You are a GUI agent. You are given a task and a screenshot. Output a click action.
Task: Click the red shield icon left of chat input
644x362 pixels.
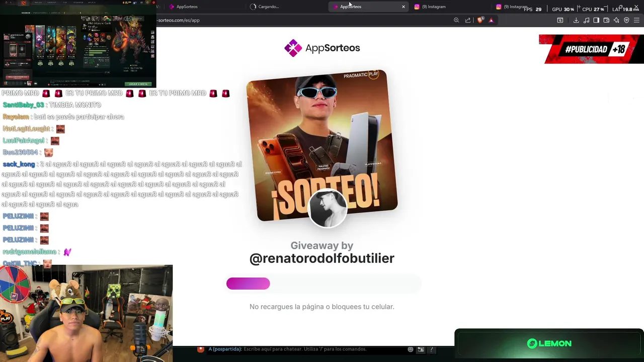pos(201,349)
